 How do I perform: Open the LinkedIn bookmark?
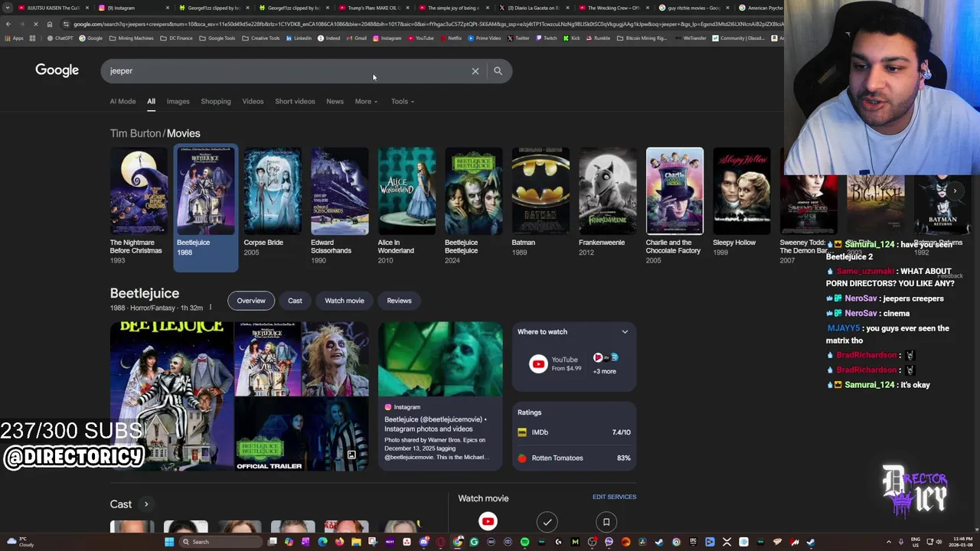(299, 38)
